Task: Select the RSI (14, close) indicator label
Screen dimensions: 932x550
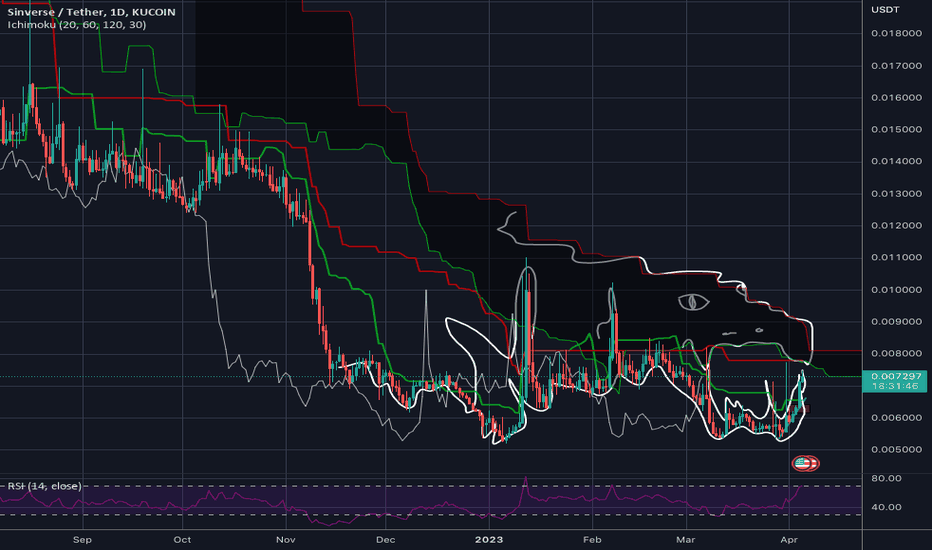Action: [x=45, y=486]
